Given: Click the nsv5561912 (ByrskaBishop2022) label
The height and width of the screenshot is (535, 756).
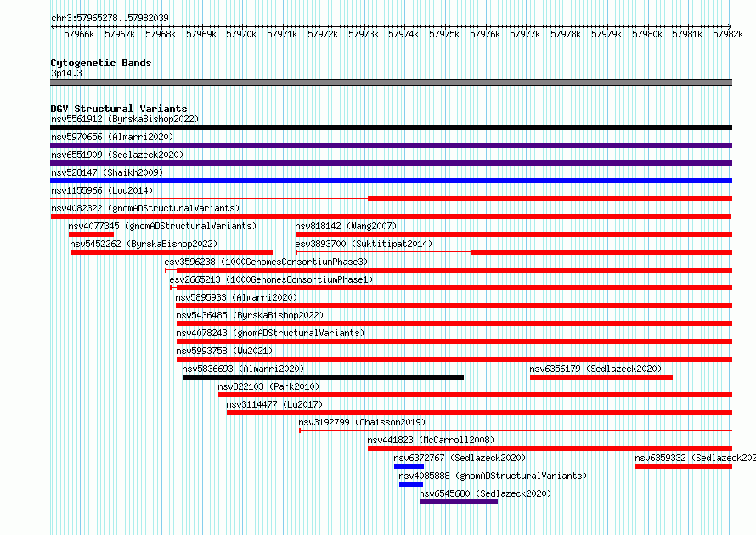Looking at the screenshot, I should pyautogui.click(x=125, y=119).
